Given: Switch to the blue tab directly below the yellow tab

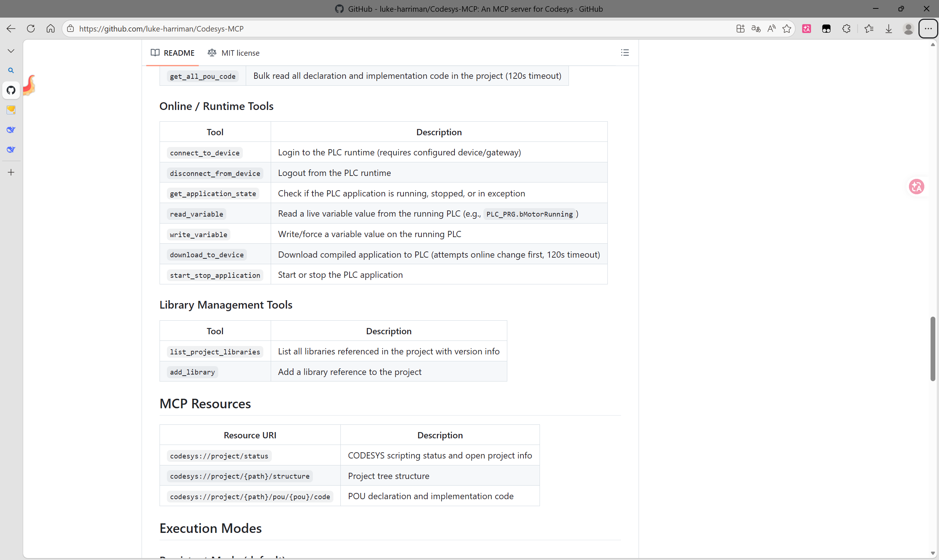Looking at the screenshot, I should click(11, 130).
